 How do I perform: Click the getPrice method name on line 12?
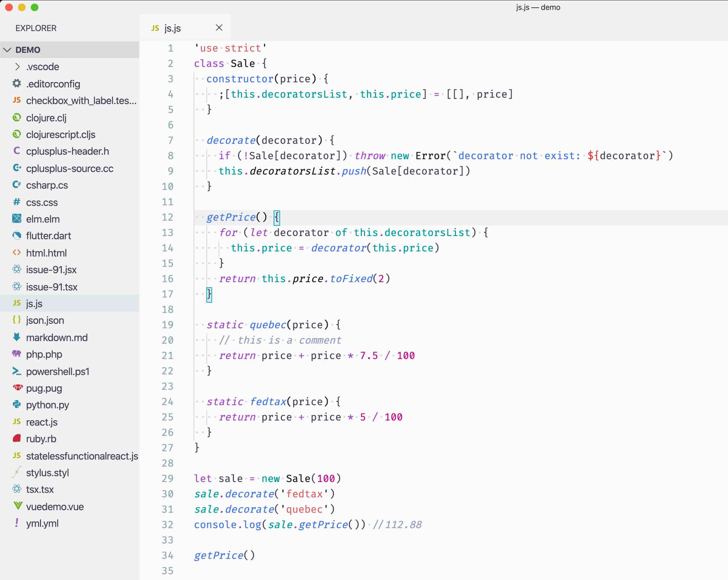pos(231,217)
